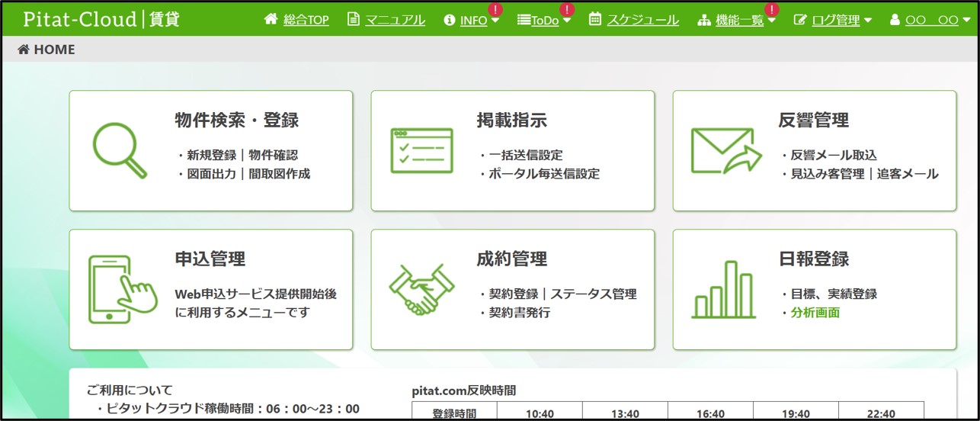This screenshot has width=980, height=421.
Task: Click the smartphone tap icon for 申込管理
Action: [122, 289]
